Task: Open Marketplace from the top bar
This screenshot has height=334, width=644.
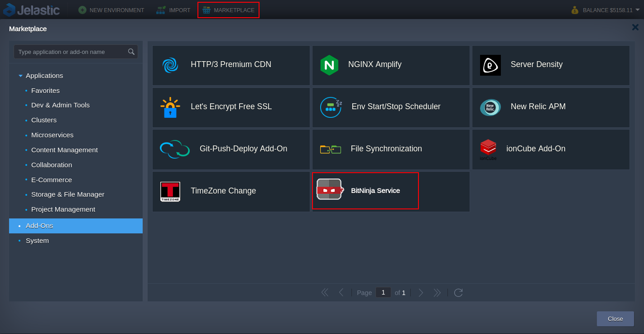Action: 228,10
